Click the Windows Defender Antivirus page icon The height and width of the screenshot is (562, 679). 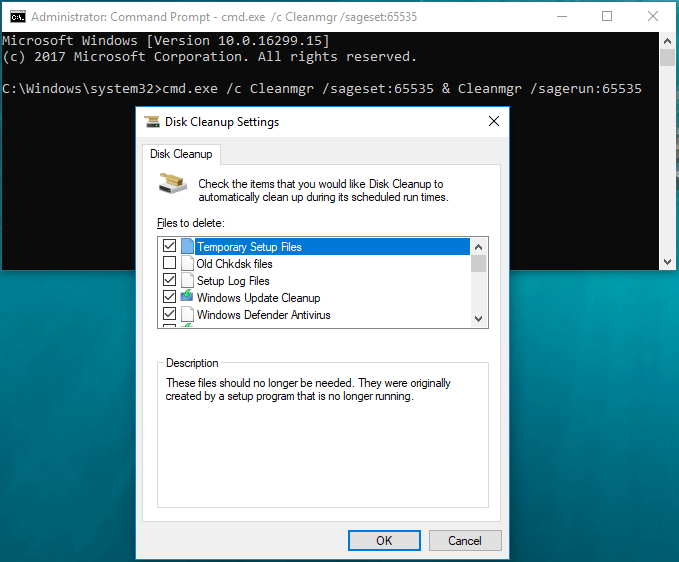tap(187, 314)
